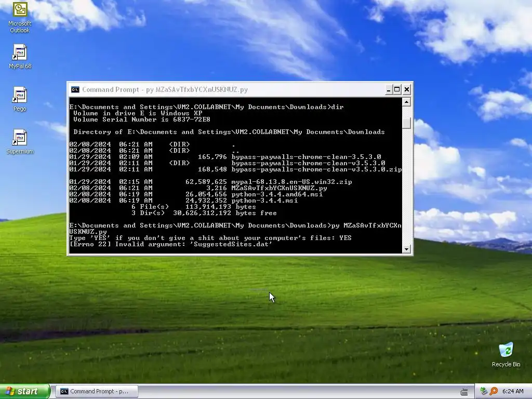Viewport: 532px width, 399px height.
Task: Click the on-screen keyboard icon in the taskbar
Action: [x=464, y=392]
